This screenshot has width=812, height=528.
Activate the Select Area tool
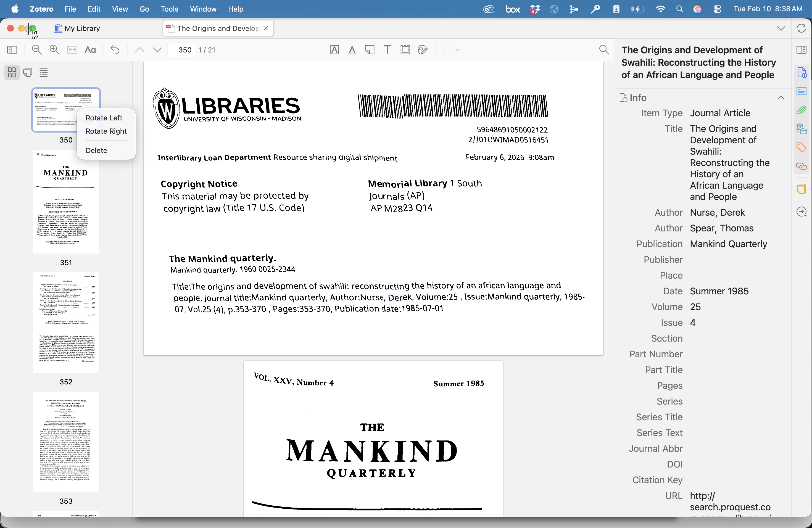405,50
